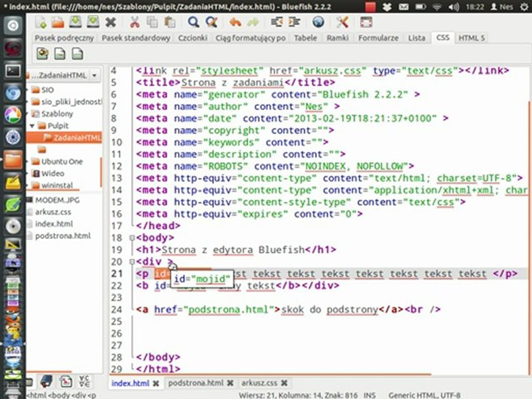
Task: Select the Ubuntu One folder
Action: click(x=62, y=161)
